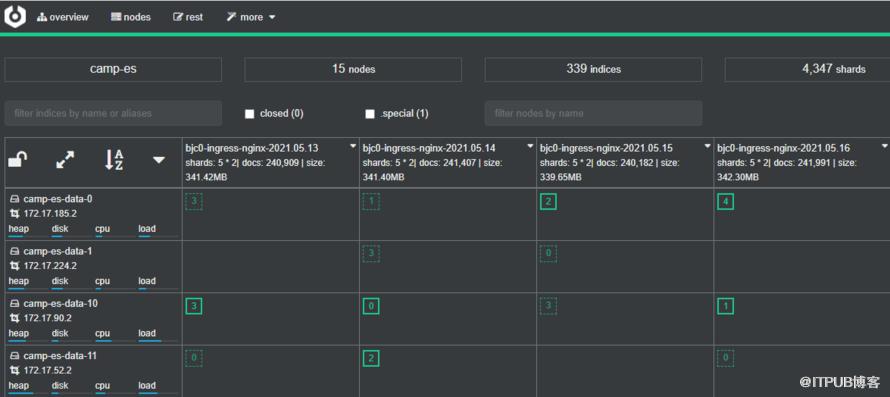890x397 pixels.
Task: Click replica shard 3 of 05.15 on camp-es-data-10
Action: pos(548,306)
